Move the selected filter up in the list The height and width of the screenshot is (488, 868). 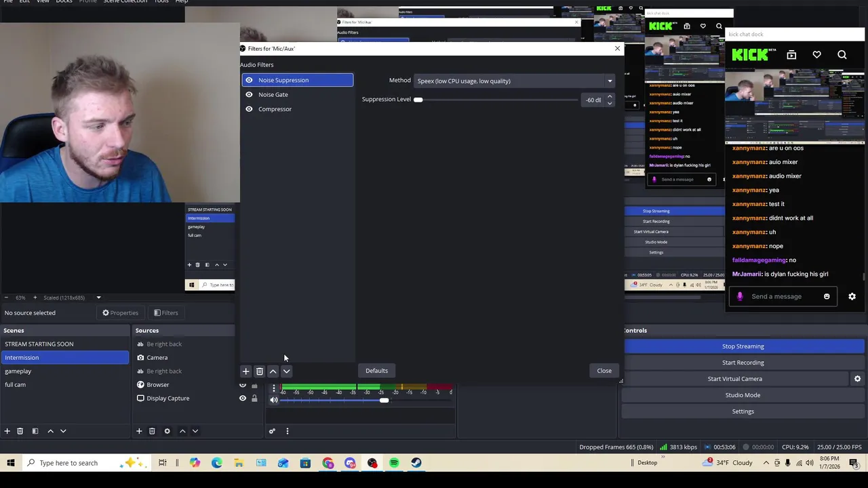click(x=273, y=371)
